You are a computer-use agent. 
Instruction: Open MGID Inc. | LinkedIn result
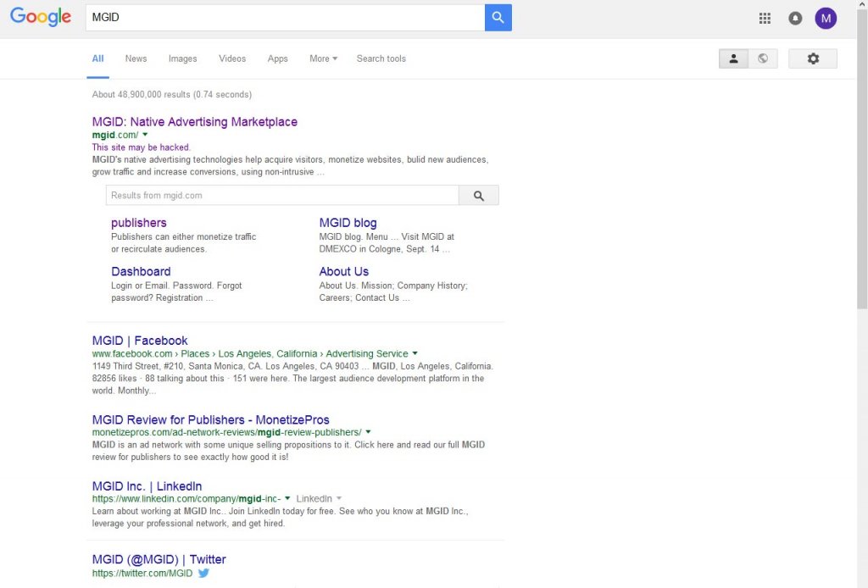tap(147, 485)
